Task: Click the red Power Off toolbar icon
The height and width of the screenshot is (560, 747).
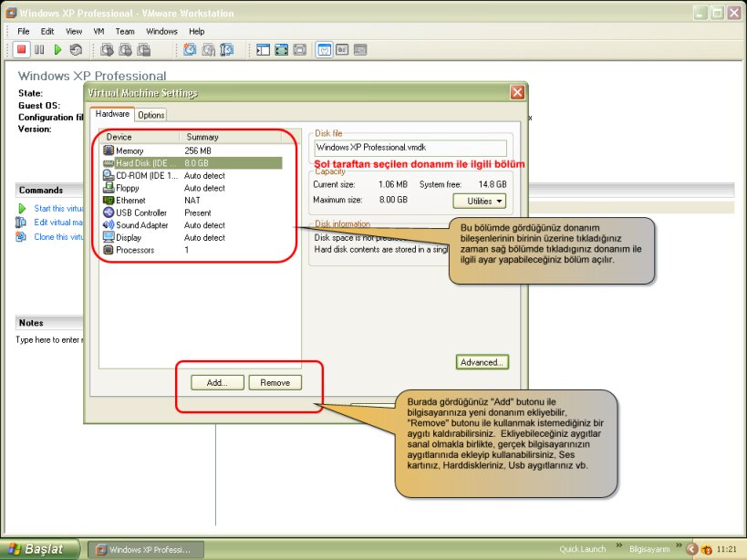Action: tap(21, 49)
